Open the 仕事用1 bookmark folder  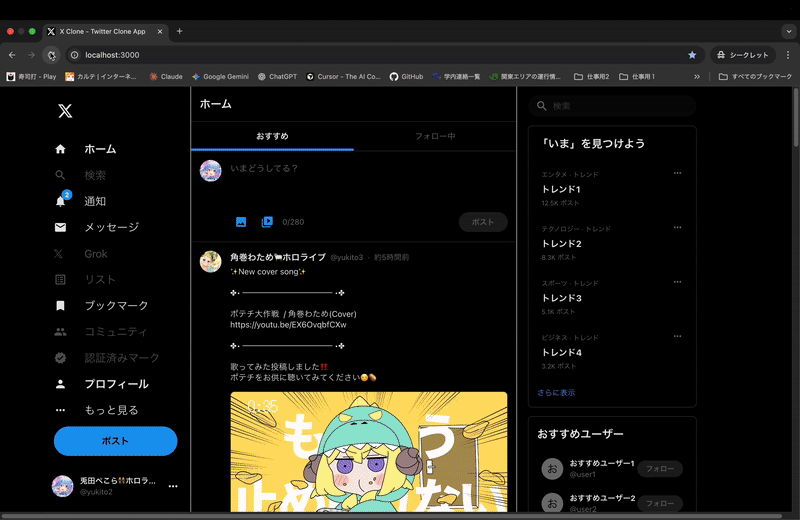637,77
